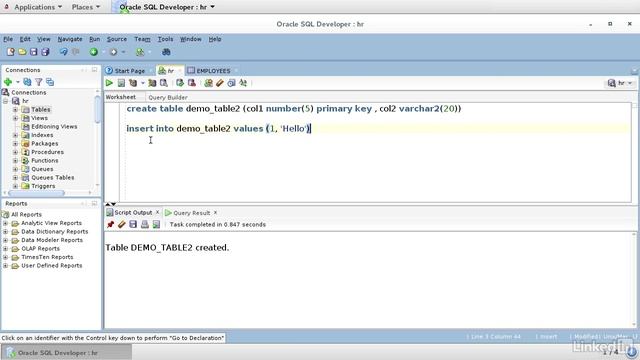This screenshot has width=640, height=360.
Task: Click the binoculars Find DB Object icon
Action: pyautogui.click(x=166, y=52)
